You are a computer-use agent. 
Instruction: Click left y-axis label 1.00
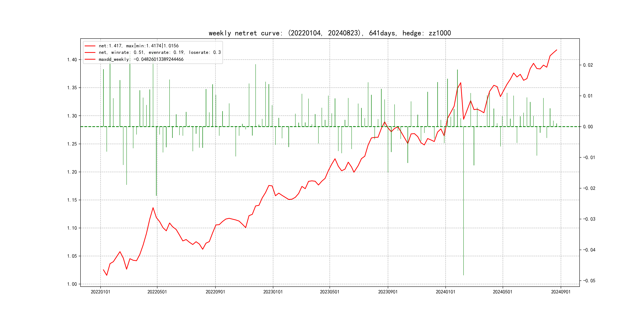pos(72,284)
